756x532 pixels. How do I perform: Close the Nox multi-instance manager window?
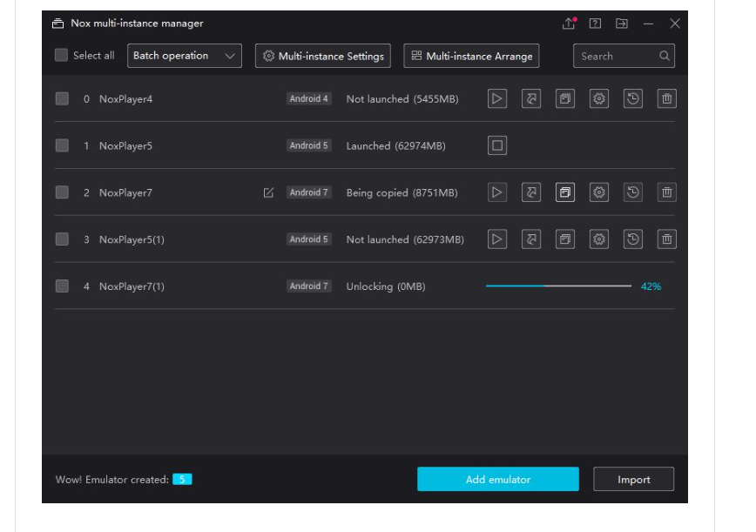675,24
